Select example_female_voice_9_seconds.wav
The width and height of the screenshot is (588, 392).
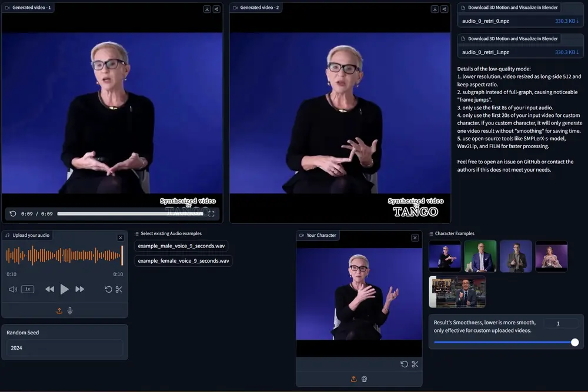pos(183,261)
